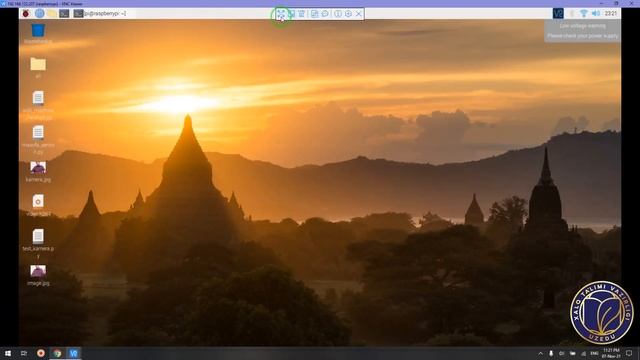The width and height of the screenshot is (640, 360).
Task: Select the folder icon below Wastebasket
Action: point(38,67)
